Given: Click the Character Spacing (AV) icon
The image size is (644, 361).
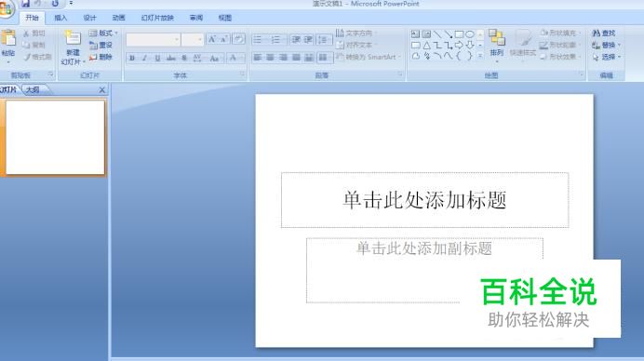Looking at the screenshot, I should 197,58.
